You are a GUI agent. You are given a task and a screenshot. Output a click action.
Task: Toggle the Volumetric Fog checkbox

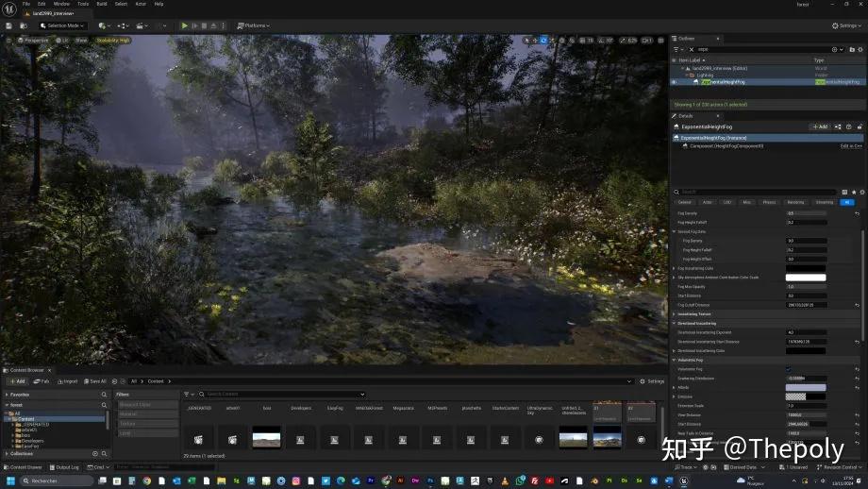tap(789, 369)
